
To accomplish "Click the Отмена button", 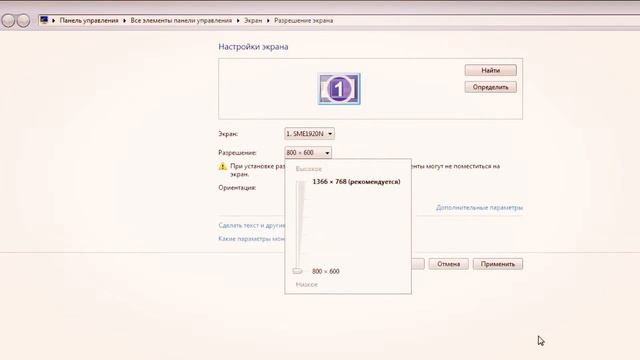I will tap(449, 264).
